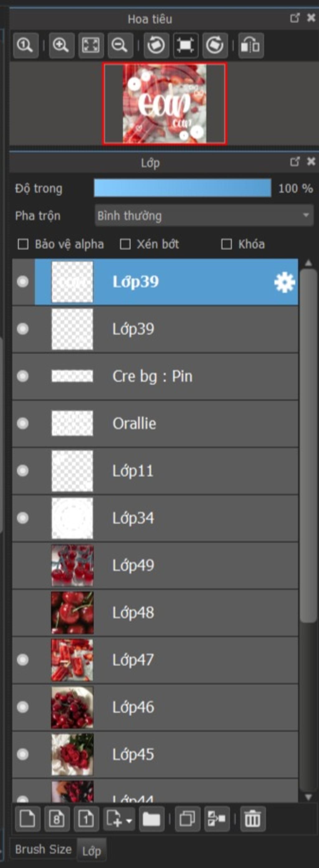Duplicate the selected layer
Screen dimensions: 319x868
187,819
